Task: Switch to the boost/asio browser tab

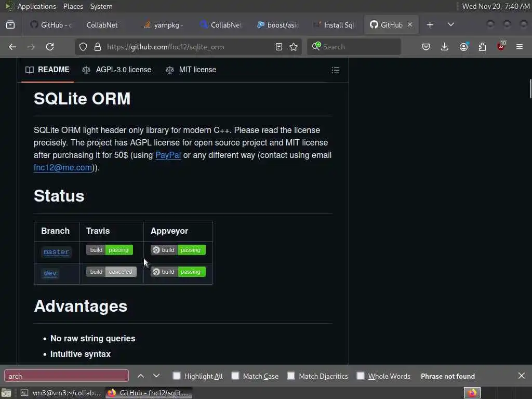Action: tap(277, 25)
